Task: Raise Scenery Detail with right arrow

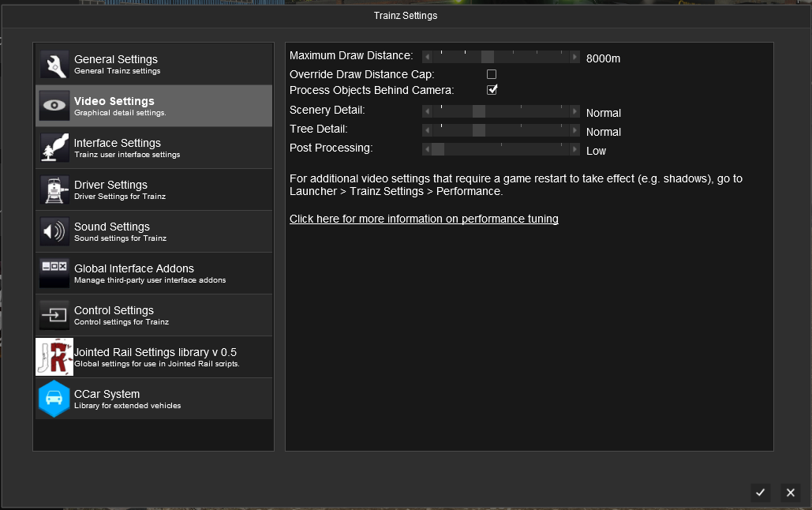Action: (x=574, y=111)
